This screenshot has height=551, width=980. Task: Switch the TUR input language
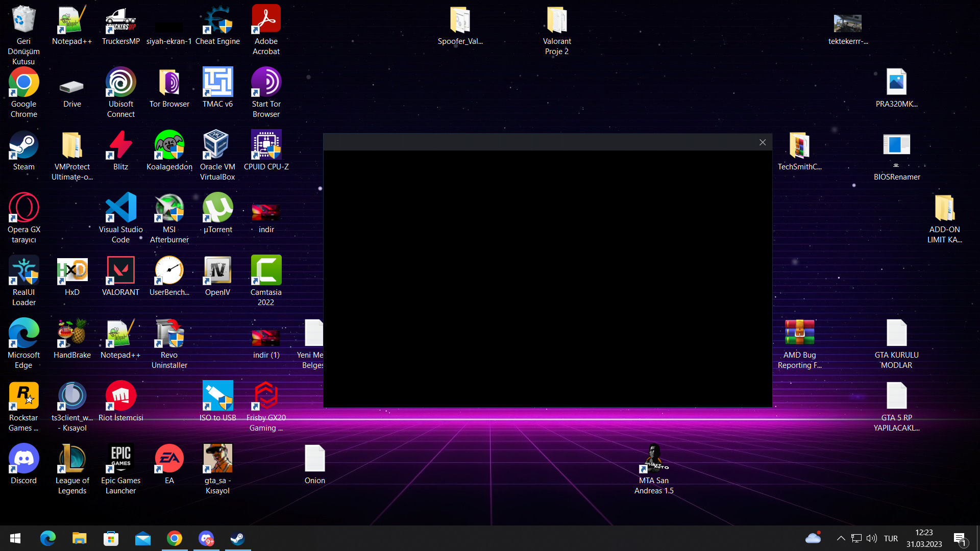click(891, 538)
